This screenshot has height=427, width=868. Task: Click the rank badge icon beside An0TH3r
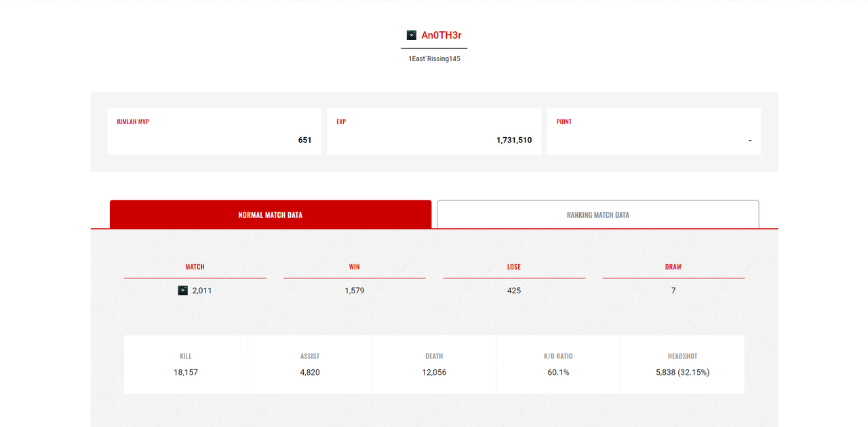(x=412, y=35)
